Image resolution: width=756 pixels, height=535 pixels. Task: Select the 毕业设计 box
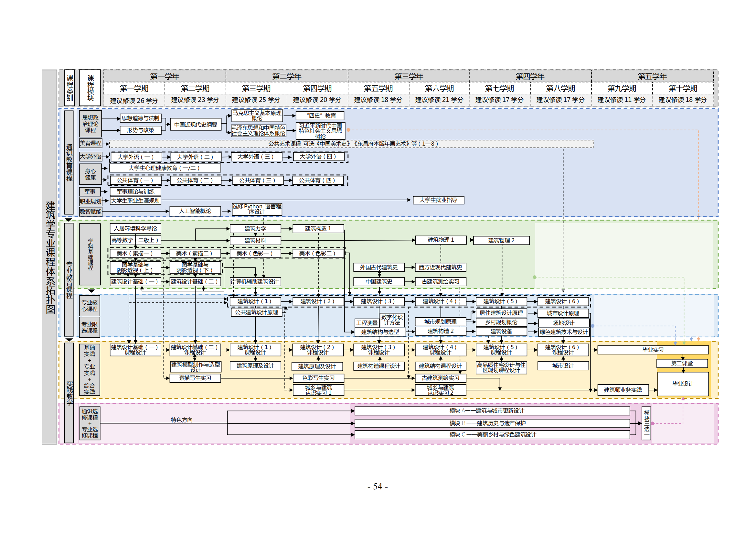click(683, 384)
